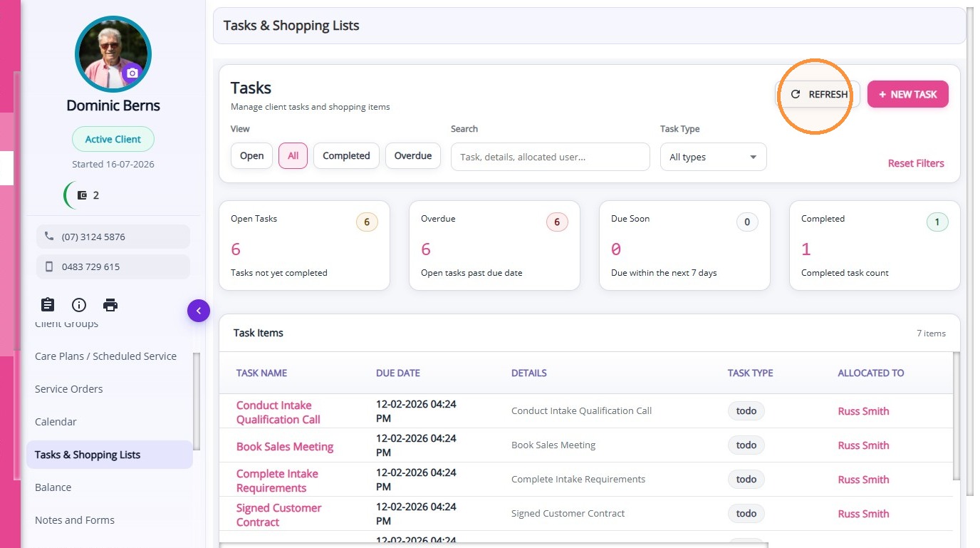Click the info circle icon
The height and width of the screenshot is (548, 980).
pyautogui.click(x=79, y=305)
